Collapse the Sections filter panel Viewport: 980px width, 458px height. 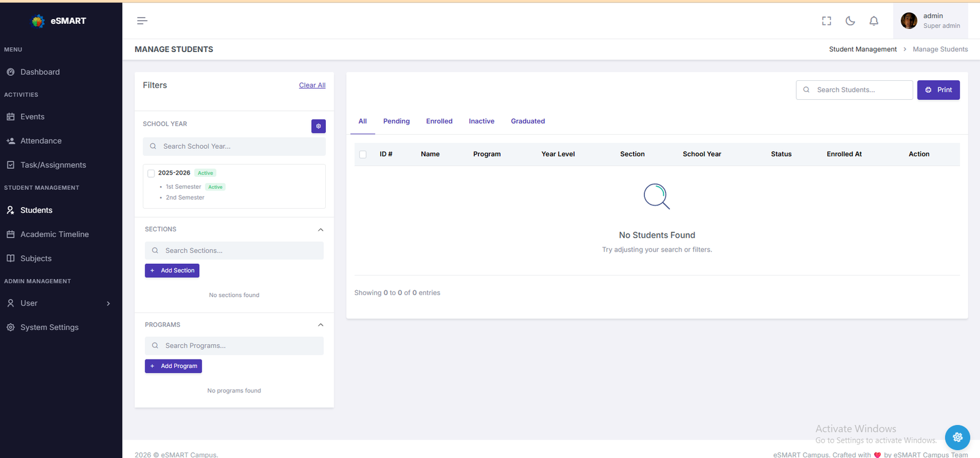[320, 230]
